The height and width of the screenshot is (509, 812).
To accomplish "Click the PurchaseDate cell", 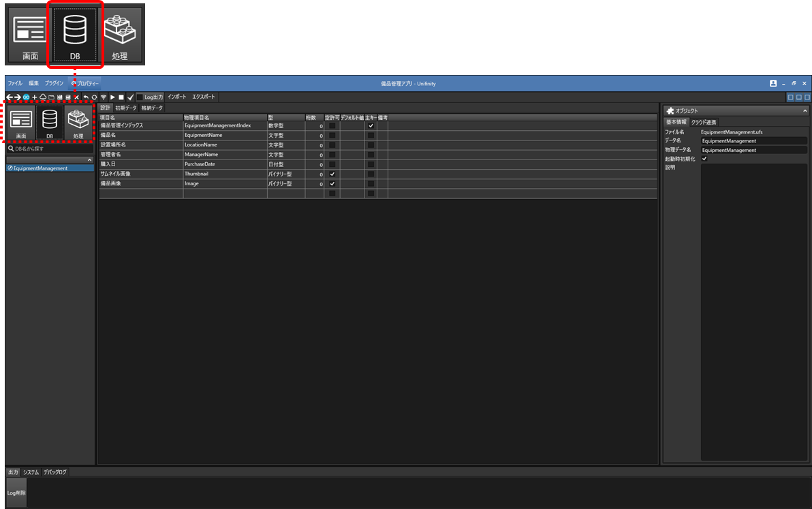I will coord(225,164).
